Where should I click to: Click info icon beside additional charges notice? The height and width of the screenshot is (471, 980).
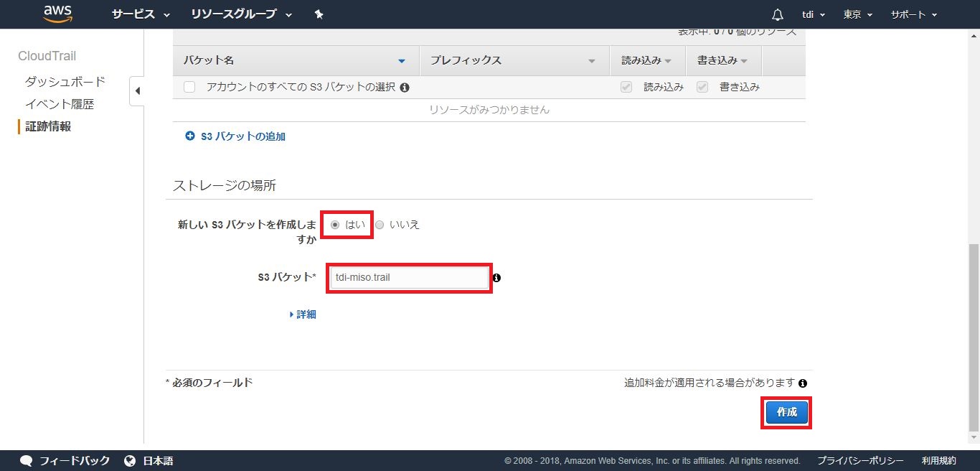[x=803, y=383]
